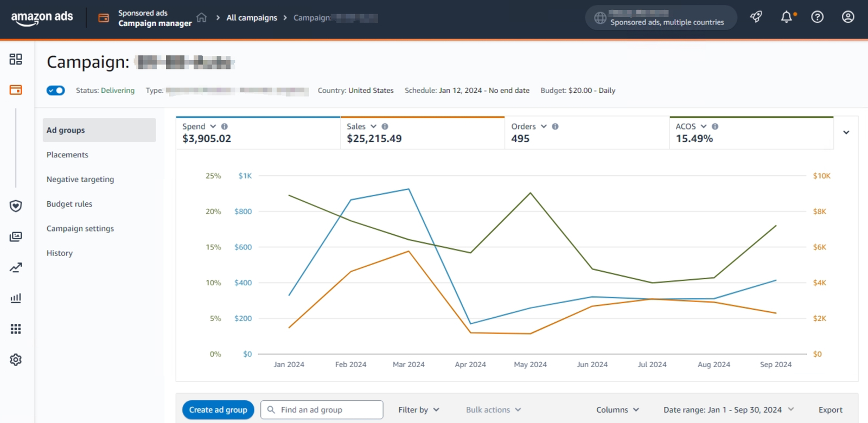The height and width of the screenshot is (423, 868).
Task: Click the rocket icon in header
Action: pos(756,17)
